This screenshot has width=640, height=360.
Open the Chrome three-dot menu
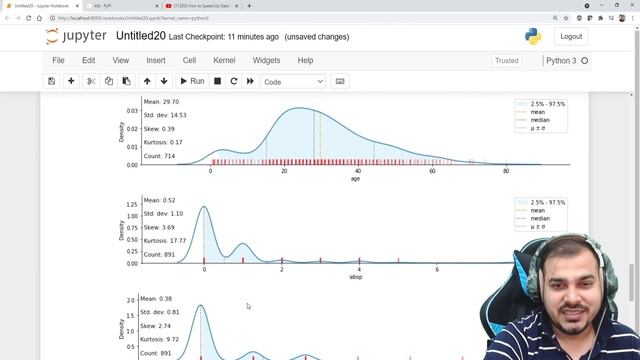pyautogui.click(x=633, y=18)
